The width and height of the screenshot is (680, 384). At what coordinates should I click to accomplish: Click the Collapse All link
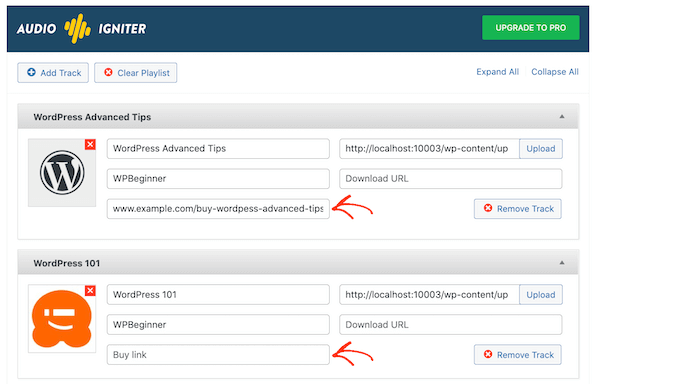tap(555, 72)
